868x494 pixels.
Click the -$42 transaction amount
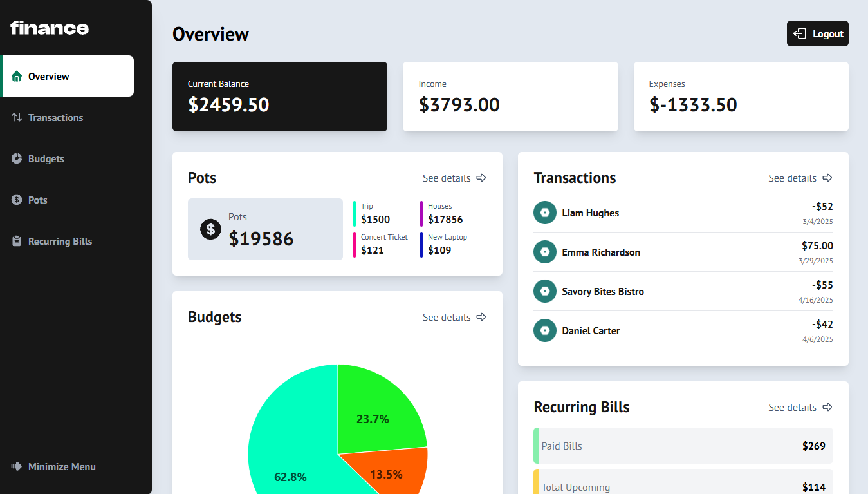click(x=822, y=325)
